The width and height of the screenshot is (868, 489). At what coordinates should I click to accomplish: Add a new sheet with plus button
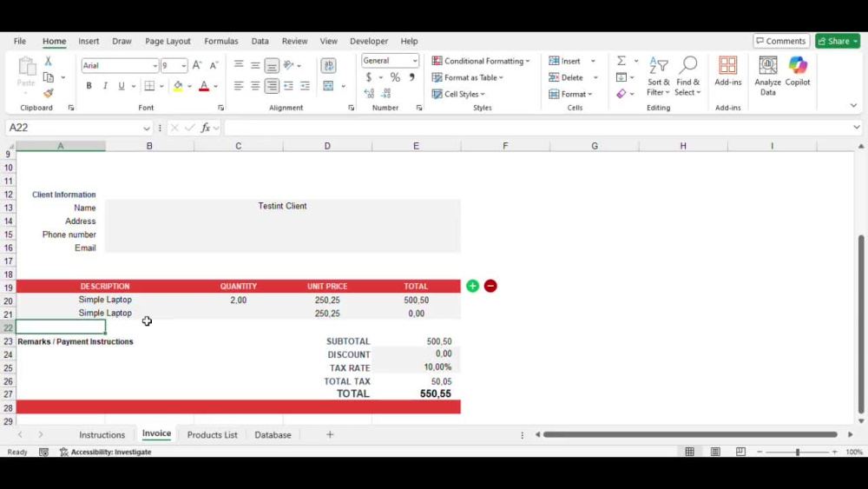pos(330,435)
